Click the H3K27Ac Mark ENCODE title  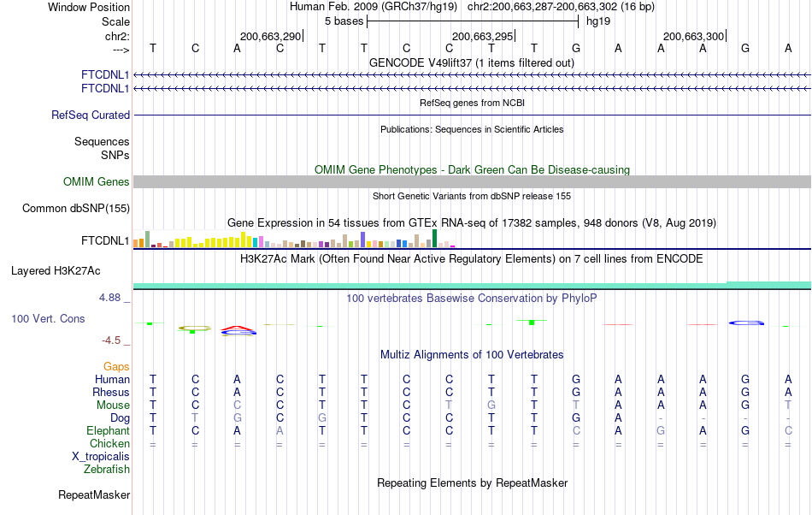472,258
